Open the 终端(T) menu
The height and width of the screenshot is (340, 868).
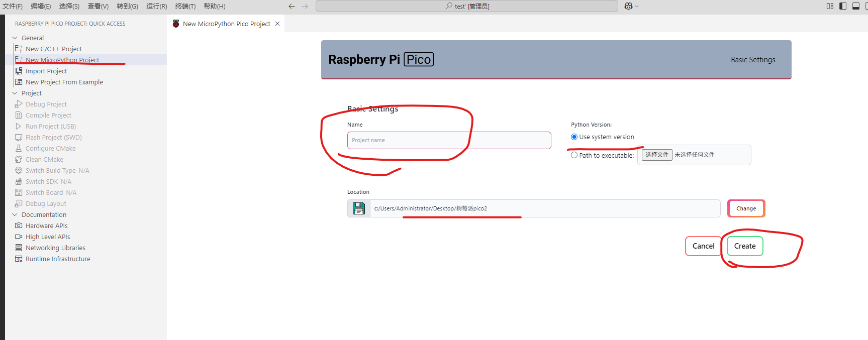185,6
